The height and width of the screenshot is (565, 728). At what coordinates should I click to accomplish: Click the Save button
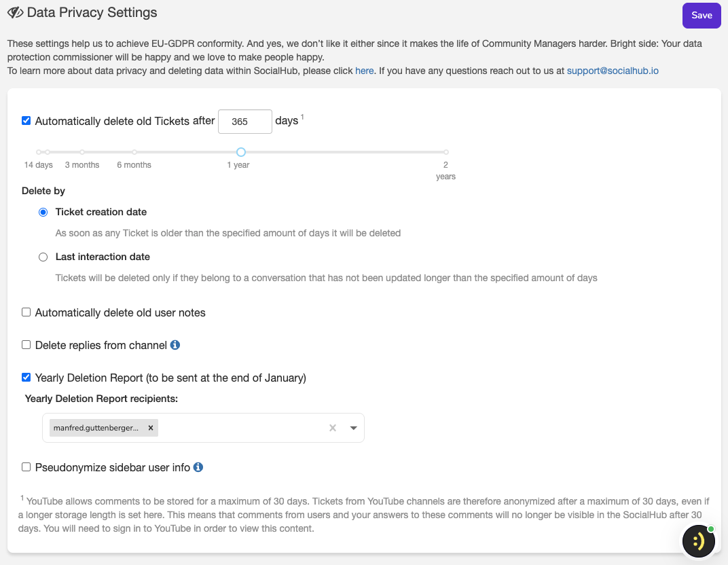702,15
